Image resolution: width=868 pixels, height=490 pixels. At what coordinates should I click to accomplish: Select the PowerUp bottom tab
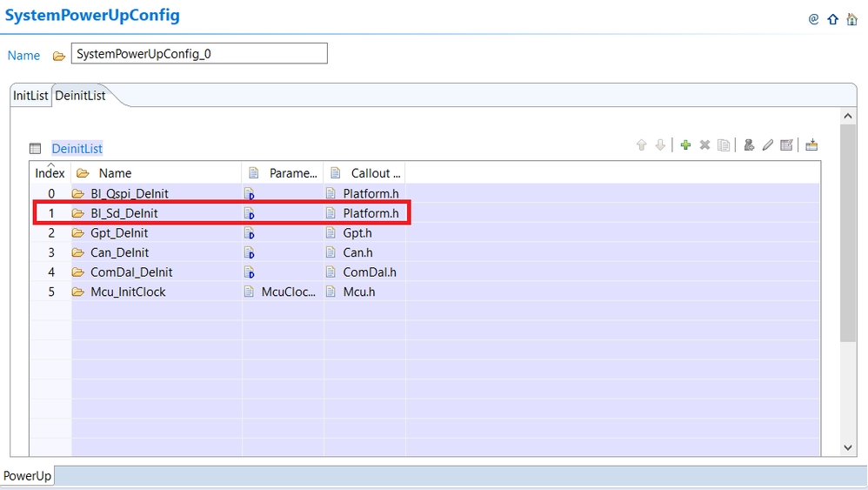point(27,475)
